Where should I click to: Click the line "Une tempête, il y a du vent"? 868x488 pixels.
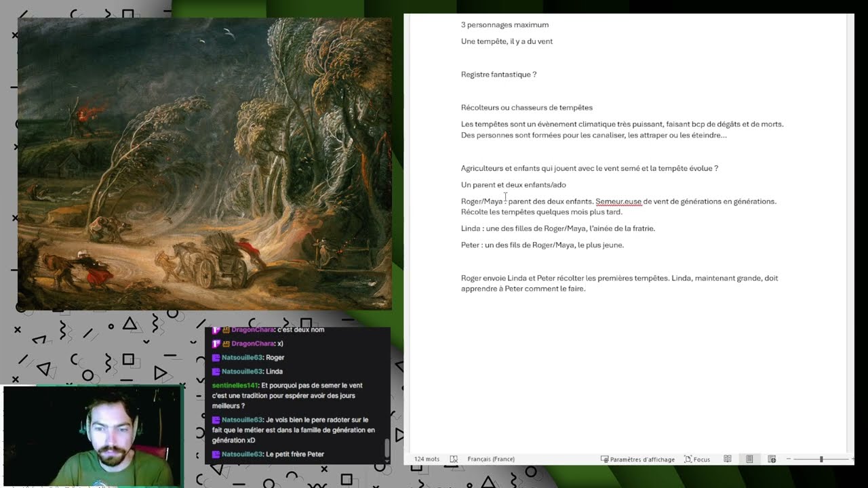pyautogui.click(x=507, y=41)
